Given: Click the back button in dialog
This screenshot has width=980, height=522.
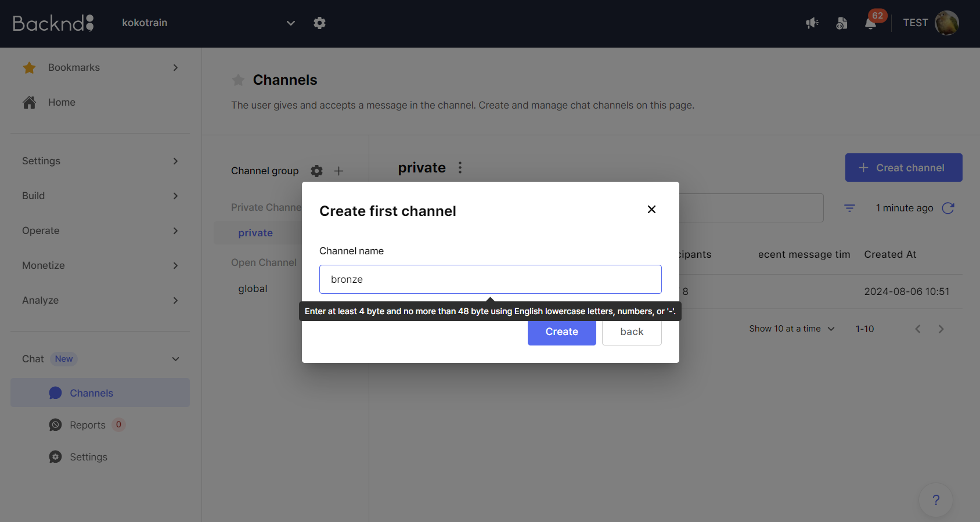Looking at the screenshot, I should pyautogui.click(x=632, y=332).
